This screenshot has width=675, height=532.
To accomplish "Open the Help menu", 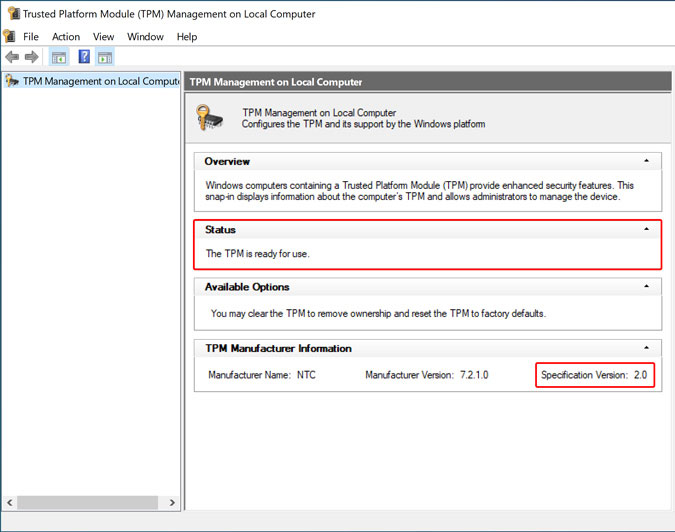I will pos(187,37).
